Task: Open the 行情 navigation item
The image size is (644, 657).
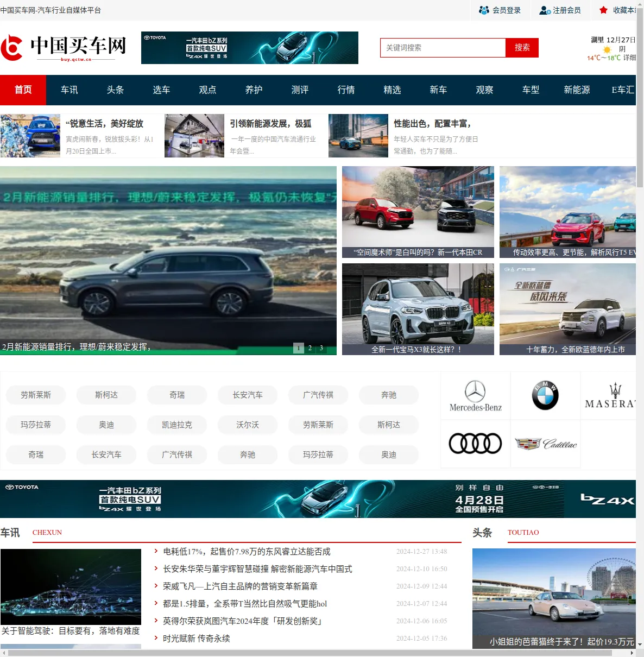Action: click(346, 90)
